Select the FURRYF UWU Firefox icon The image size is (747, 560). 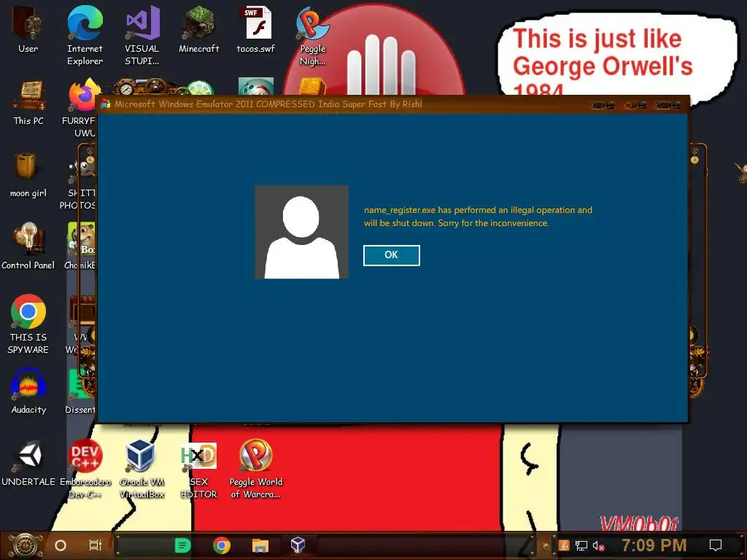81,107
